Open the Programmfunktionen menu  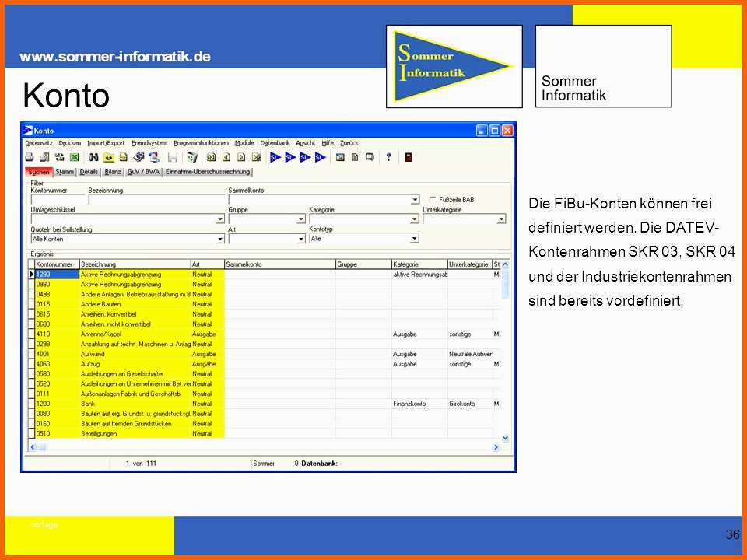pos(201,143)
